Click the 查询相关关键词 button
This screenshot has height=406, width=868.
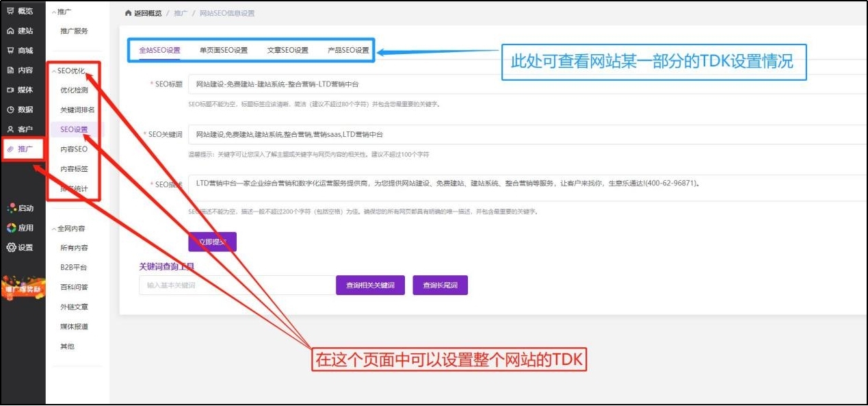pos(370,286)
